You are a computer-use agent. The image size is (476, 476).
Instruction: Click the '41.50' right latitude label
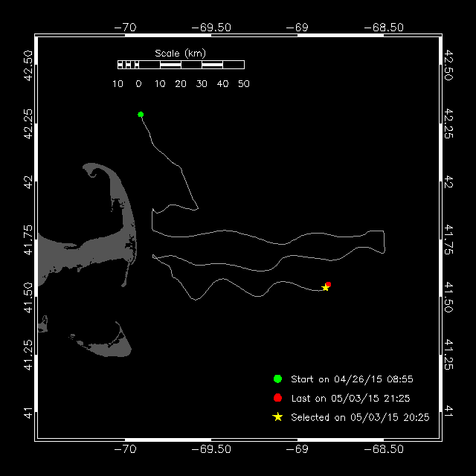448,297
